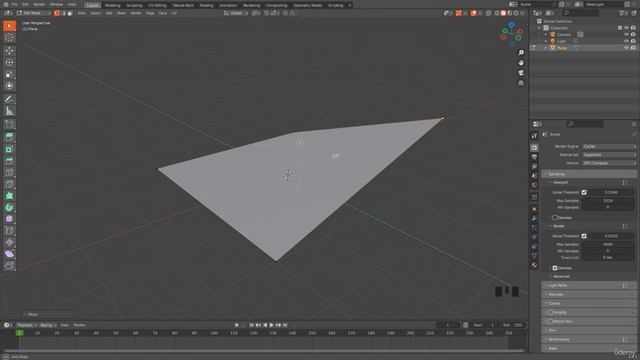Hide the Plane object in outliner

pos(626,48)
